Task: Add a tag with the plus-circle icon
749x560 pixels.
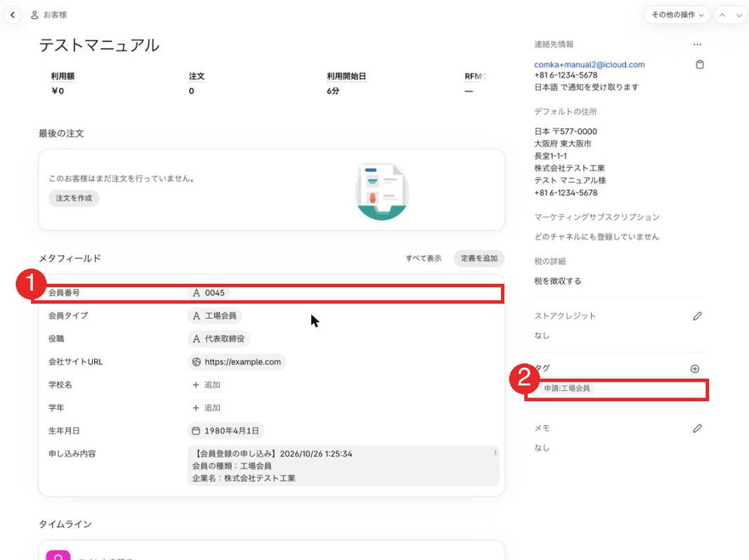Action: pyautogui.click(x=695, y=368)
